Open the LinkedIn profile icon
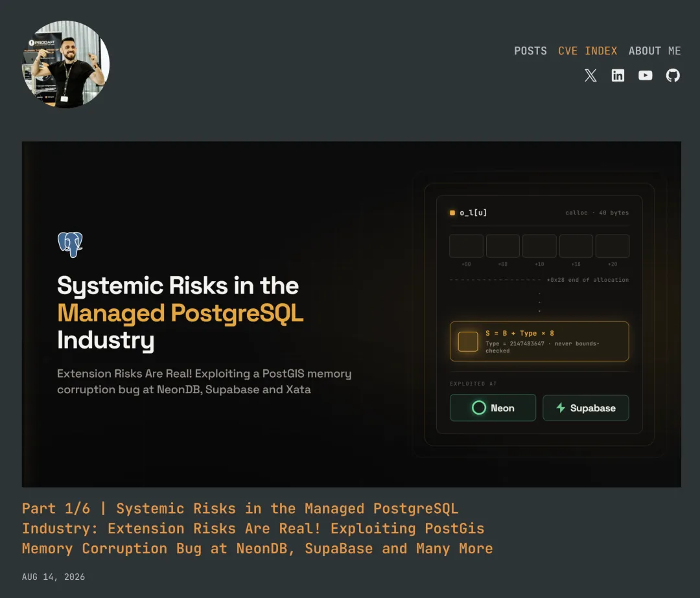 point(618,75)
